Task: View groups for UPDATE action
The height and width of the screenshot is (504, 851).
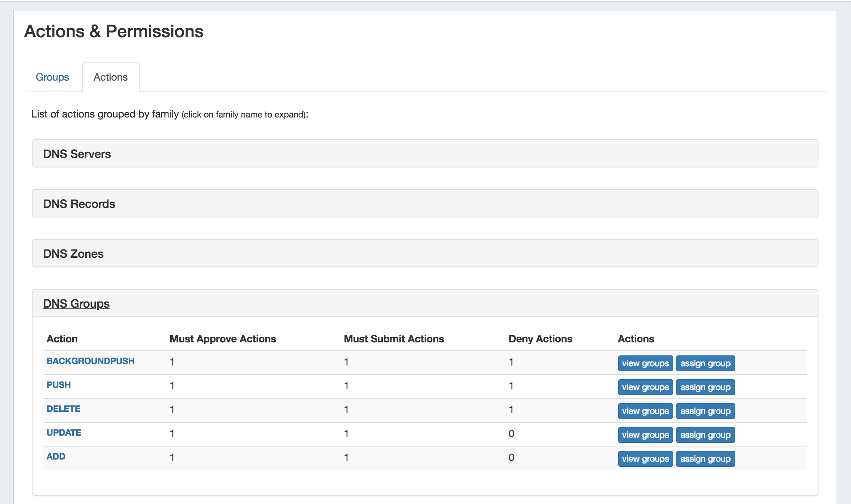Action: click(x=645, y=435)
